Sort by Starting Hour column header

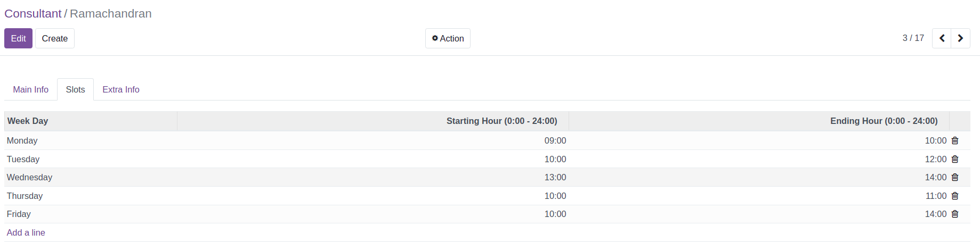(373, 121)
